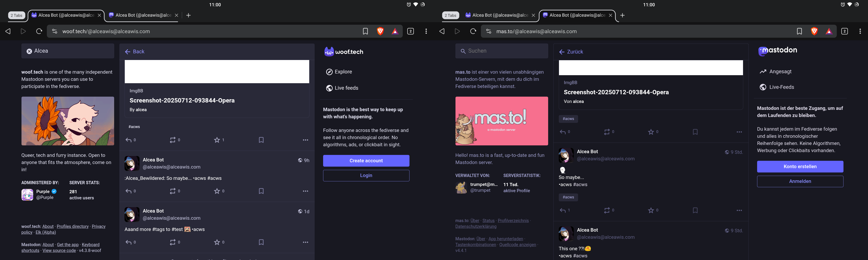Screen dimensions: 868x260
Task: Reply to "So maybe..." post on mas.to
Action: (562, 210)
